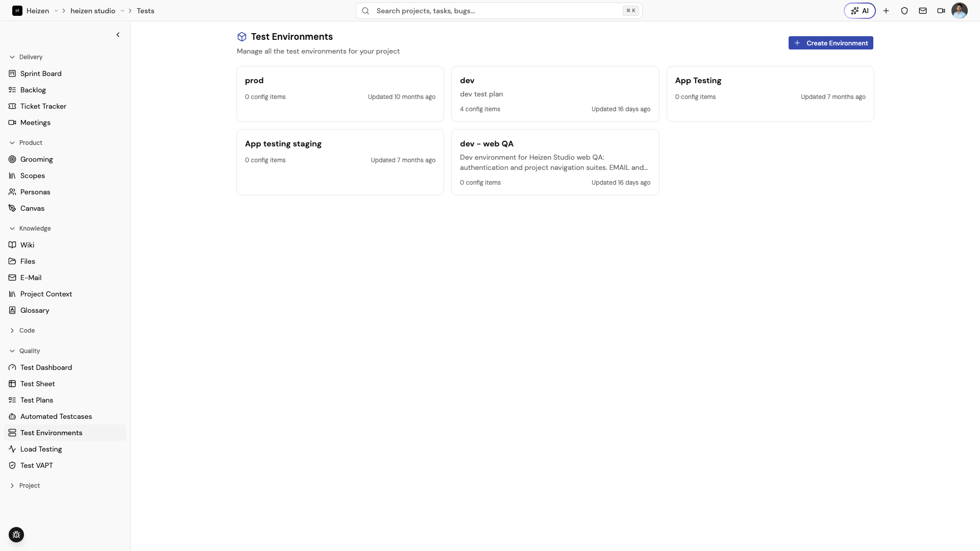Click the Grooming target icon

(x=12, y=159)
